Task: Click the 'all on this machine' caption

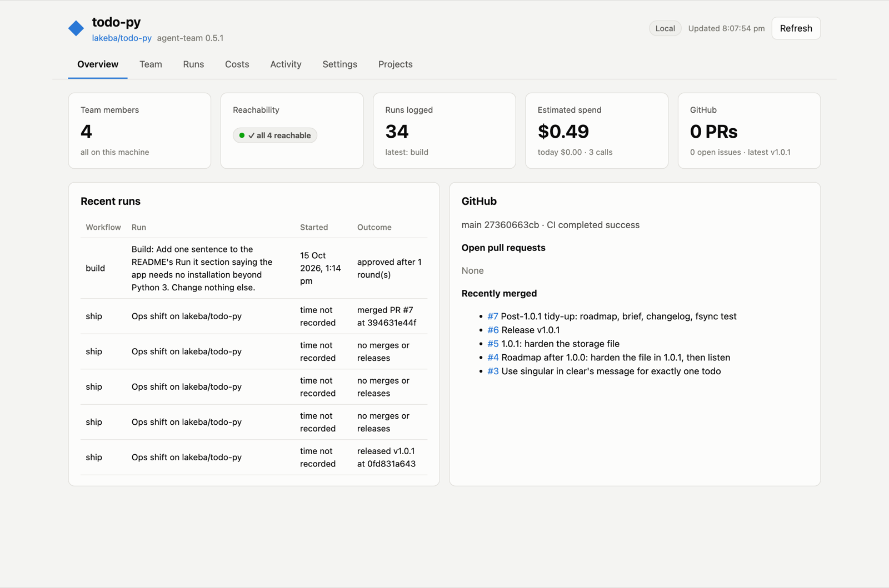Action: [114, 152]
